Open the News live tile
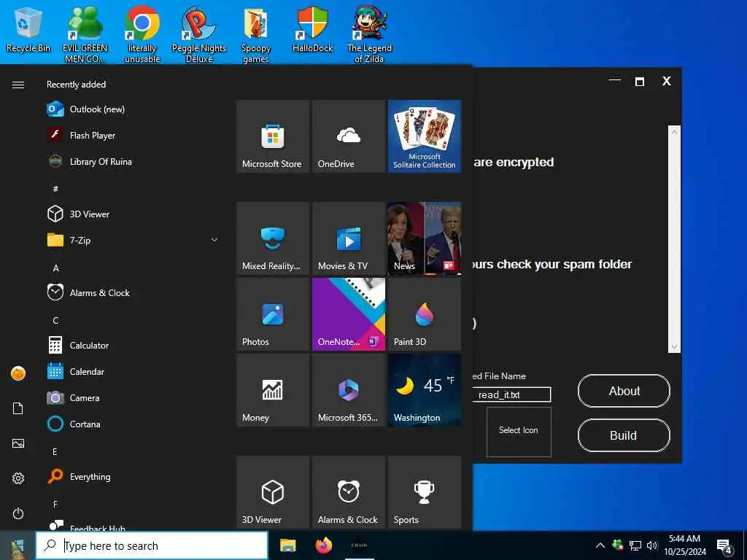Image resolution: width=747 pixels, height=560 pixels. 425,238
